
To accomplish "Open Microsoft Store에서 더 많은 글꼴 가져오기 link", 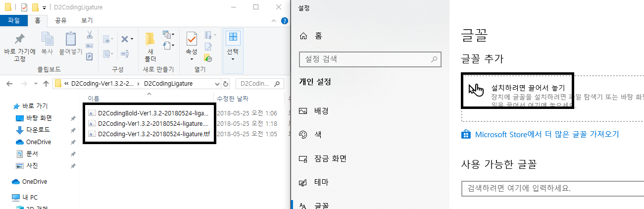I will click(540, 134).
